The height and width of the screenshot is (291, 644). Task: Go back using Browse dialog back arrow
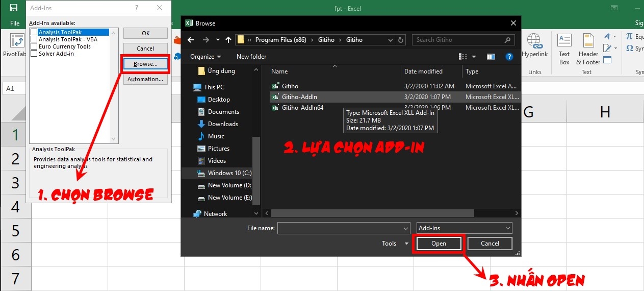click(191, 40)
